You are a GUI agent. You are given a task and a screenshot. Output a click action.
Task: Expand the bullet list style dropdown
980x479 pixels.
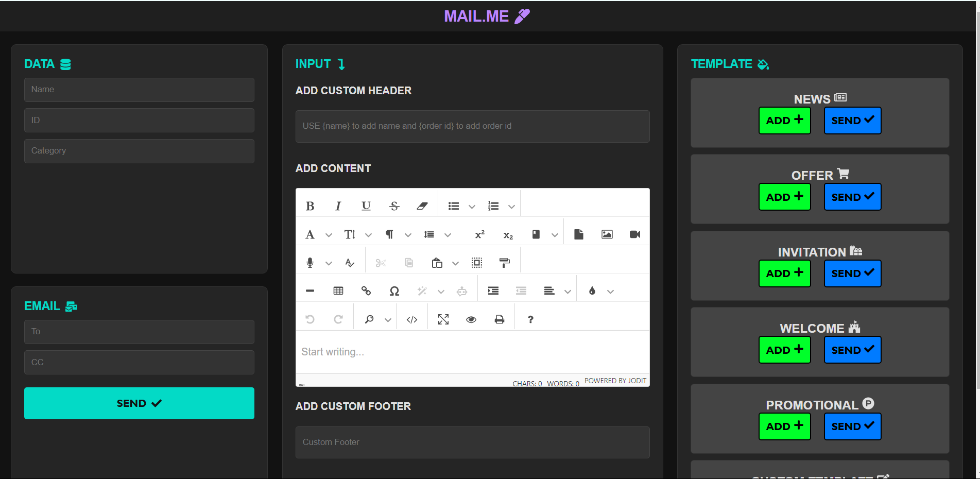coord(472,207)
